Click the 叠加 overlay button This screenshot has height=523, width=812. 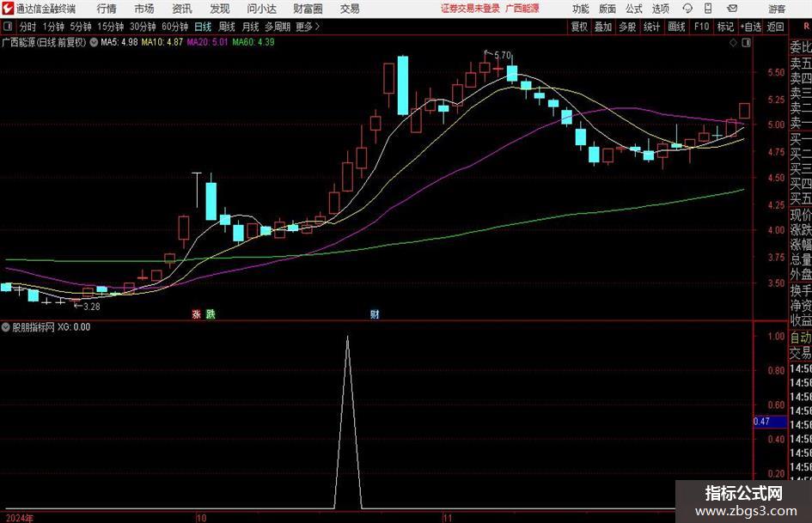click(603, 27)
